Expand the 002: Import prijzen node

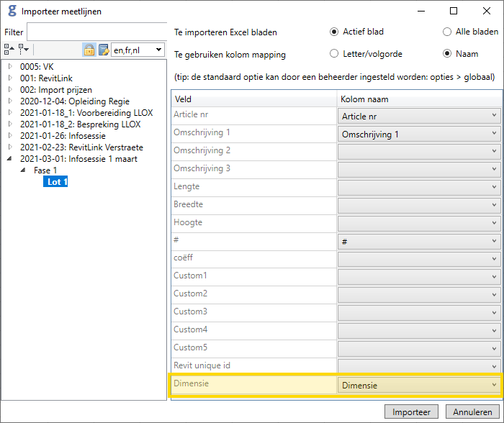(10, 89)
